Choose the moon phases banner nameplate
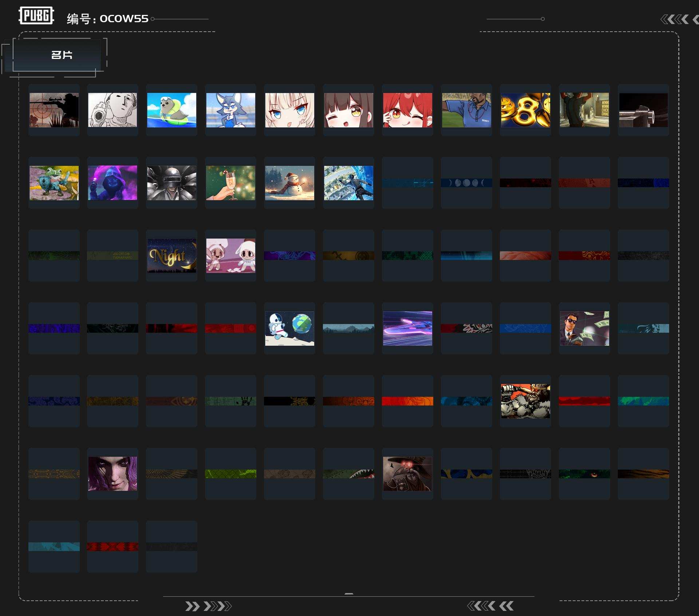The width and height of the screenshot is (699, 616). 466,183
